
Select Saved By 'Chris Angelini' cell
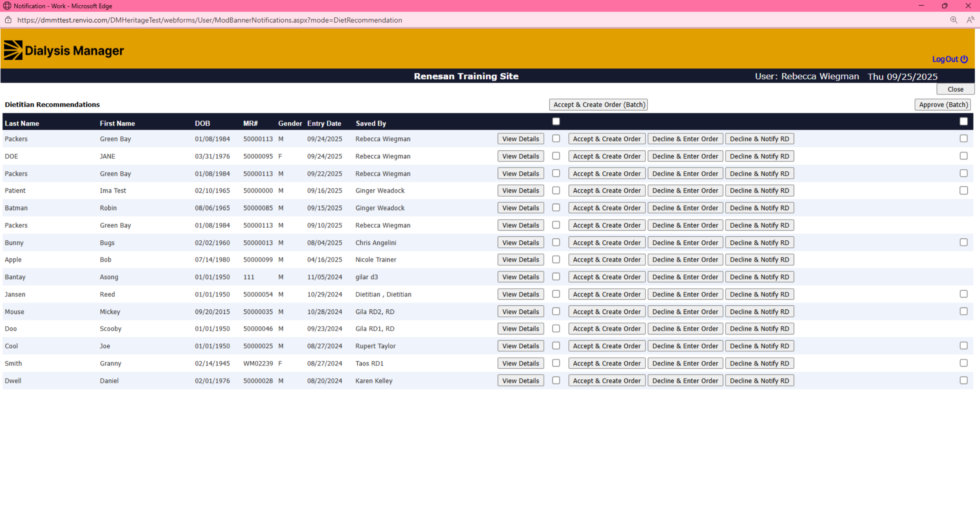376,242
